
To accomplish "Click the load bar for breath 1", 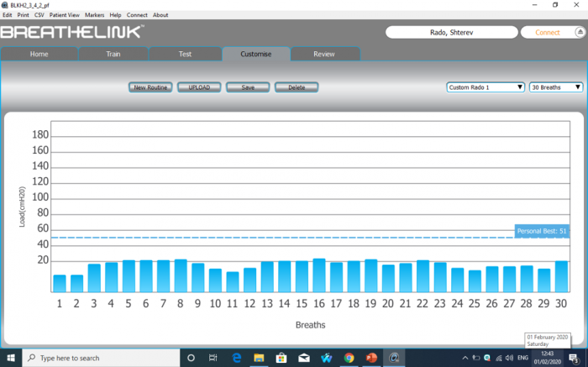I will tap(60, 283).
